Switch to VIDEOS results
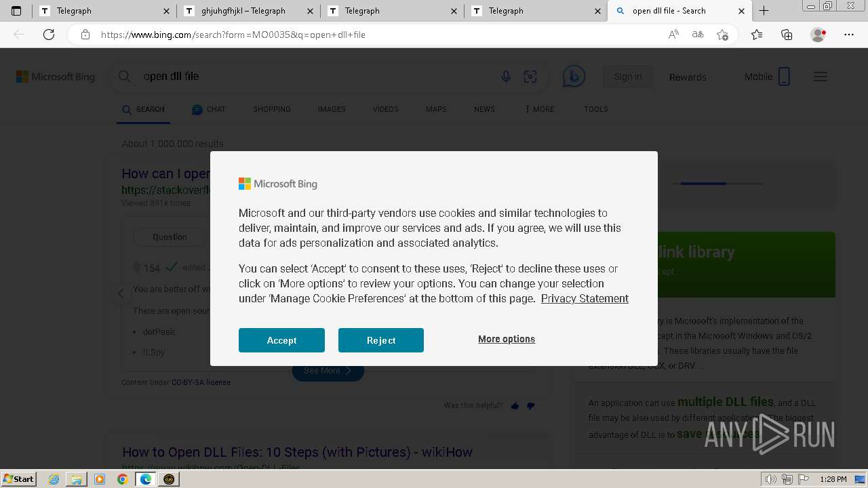Viewport: 868px width, 488px height. click(x=385, y=109)
